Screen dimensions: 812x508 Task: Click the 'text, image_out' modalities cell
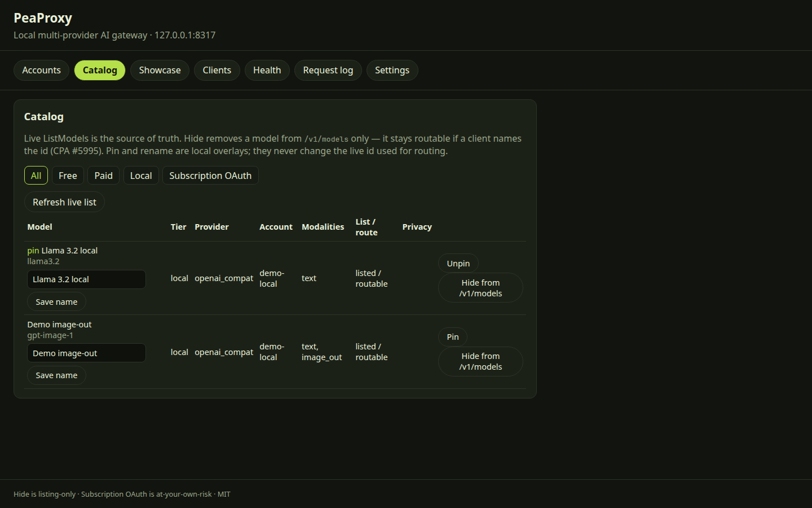[x=321, y=352]
